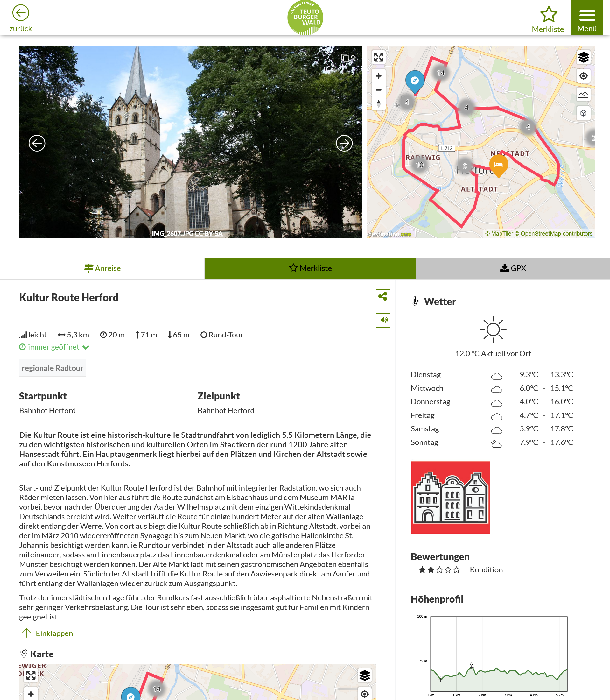The width and height of the screenshot is (610, 700).
Task: Expand top map to fullscreen
Action: click(379, 57)
